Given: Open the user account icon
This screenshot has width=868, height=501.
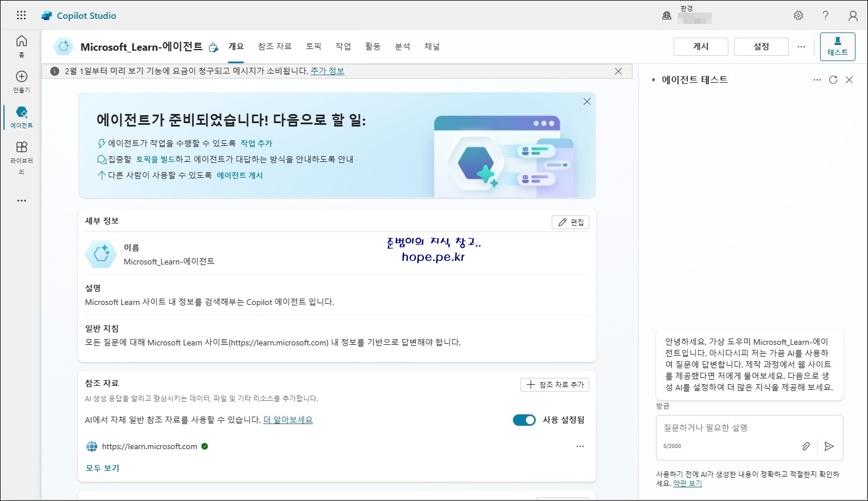Looking at the screenshot, I should 853,15.
